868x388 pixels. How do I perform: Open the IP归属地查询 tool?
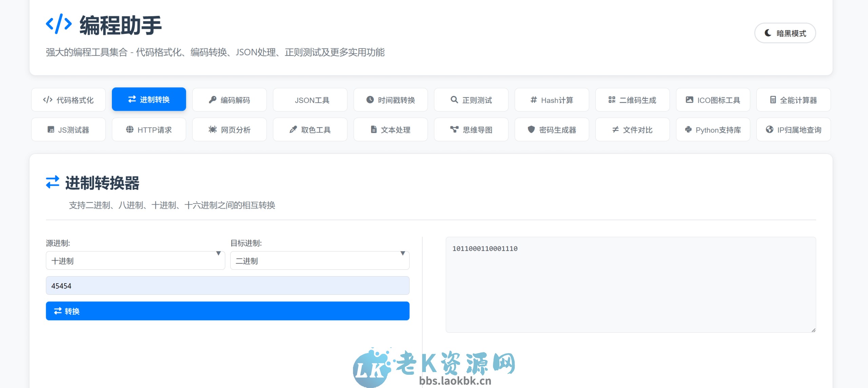(x=793, y=129)
